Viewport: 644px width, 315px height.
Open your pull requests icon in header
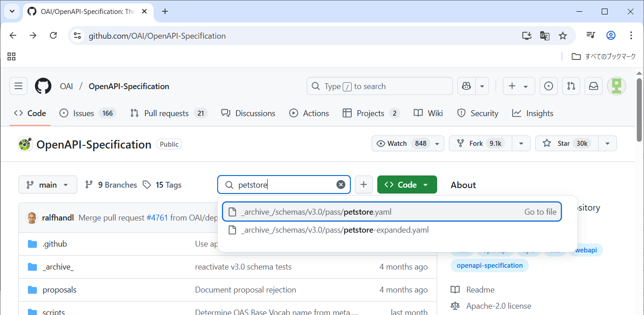(x=571, y=86)
